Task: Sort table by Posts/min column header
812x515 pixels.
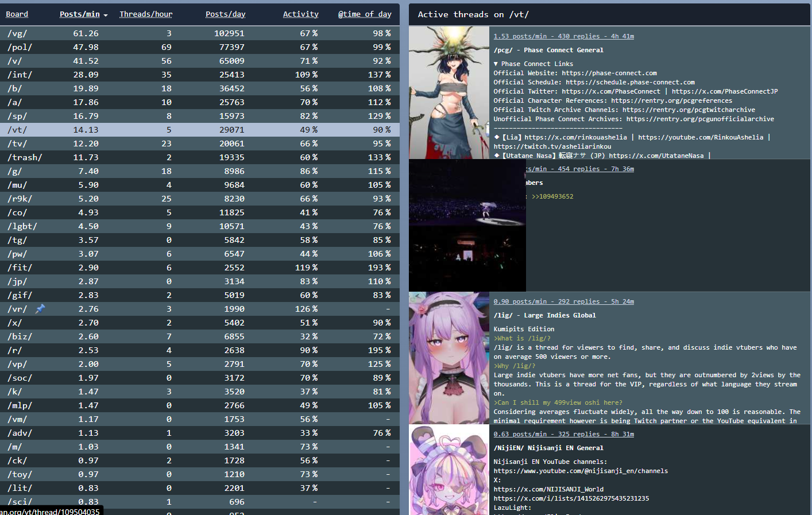Action: (80, 14)
